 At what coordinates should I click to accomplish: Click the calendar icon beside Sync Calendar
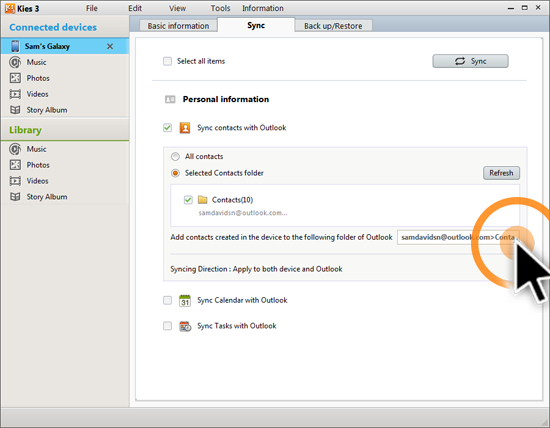(x=185, y=301)
